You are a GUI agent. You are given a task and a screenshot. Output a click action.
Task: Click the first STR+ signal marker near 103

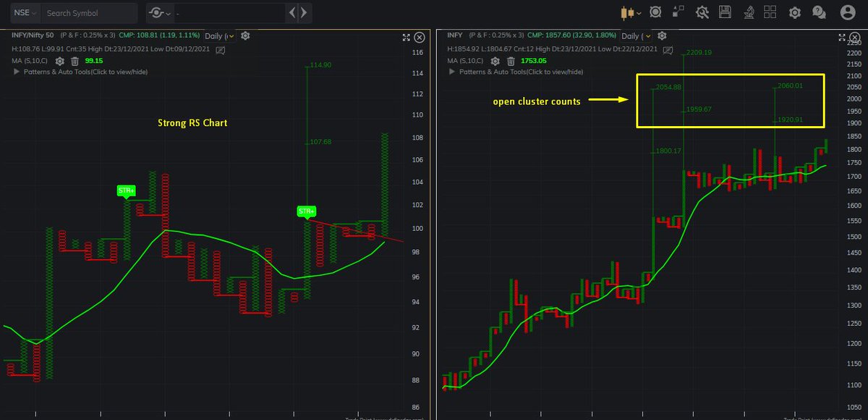[x=126, y=191]
